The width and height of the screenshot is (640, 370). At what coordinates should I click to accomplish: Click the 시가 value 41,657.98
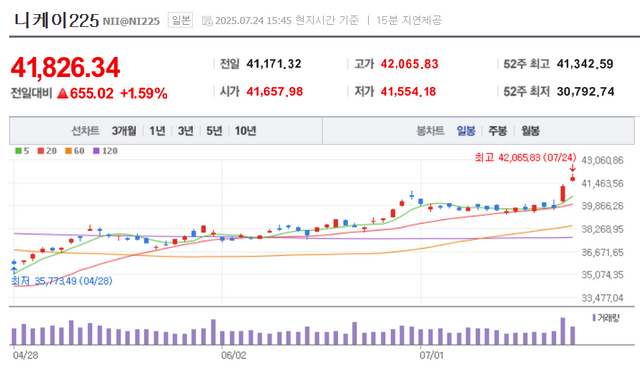[x=275, y=92]
